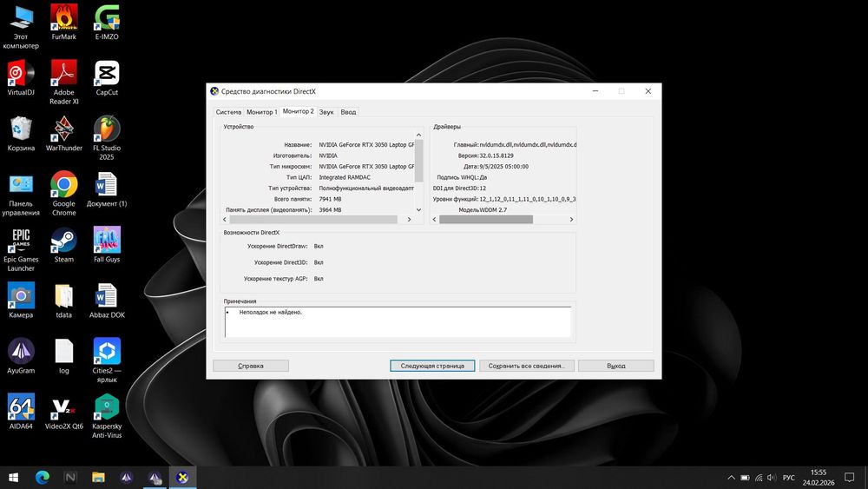868x489 pixels.
Task: Click device list scroll up arrow
Action: pyautogui.click(x=419, y=135)
